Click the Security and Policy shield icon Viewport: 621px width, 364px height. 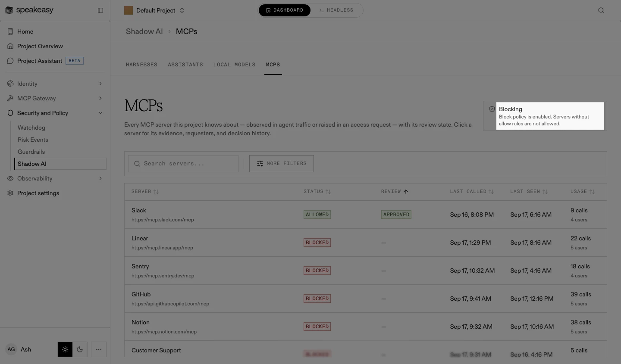10,113
